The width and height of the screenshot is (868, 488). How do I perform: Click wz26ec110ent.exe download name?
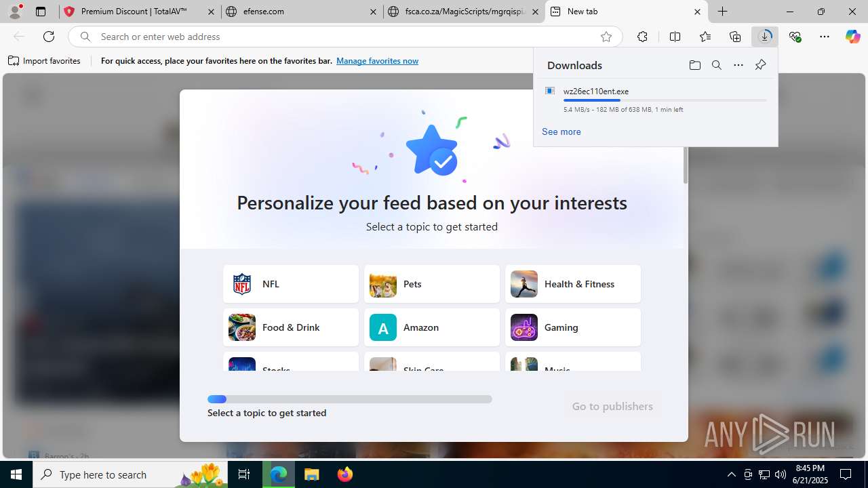click(x=596, y=91)
